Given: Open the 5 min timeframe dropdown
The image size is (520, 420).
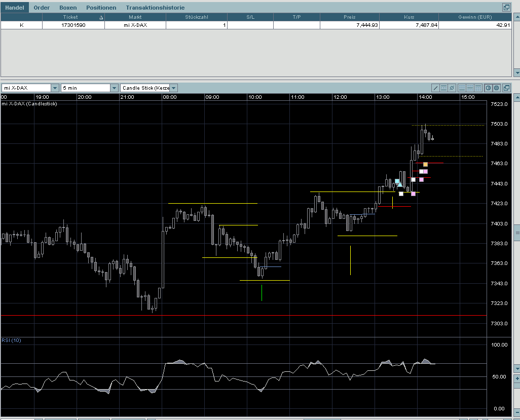Looking at the screenshot, I should tap(115, 88).
